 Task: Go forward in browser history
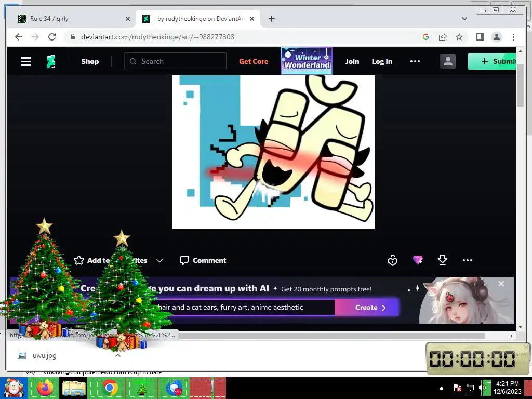(x=35, y=37)
